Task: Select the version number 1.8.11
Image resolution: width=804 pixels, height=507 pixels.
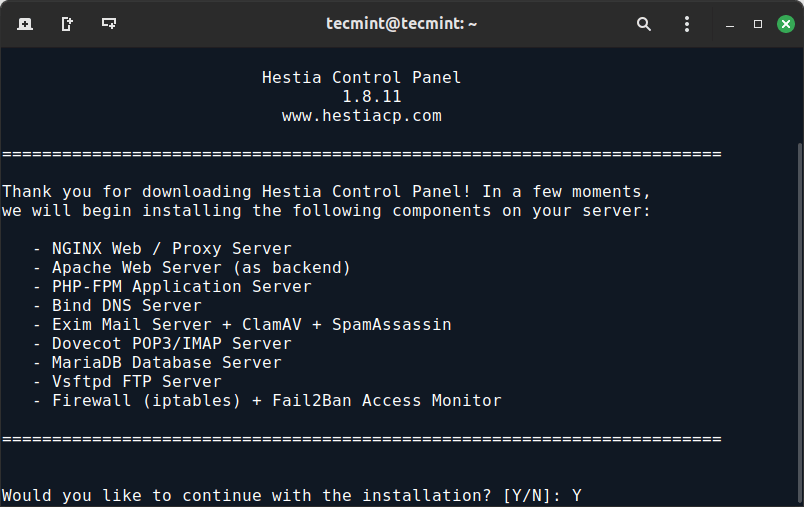Action: tap(372, 97)
